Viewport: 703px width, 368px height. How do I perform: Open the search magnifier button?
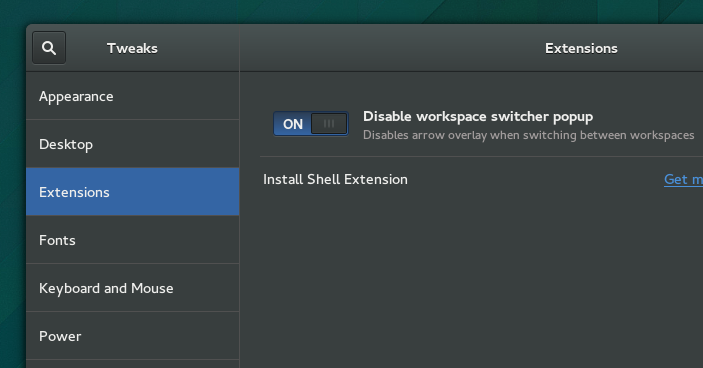pyautogui.click(x=49, y=48)
